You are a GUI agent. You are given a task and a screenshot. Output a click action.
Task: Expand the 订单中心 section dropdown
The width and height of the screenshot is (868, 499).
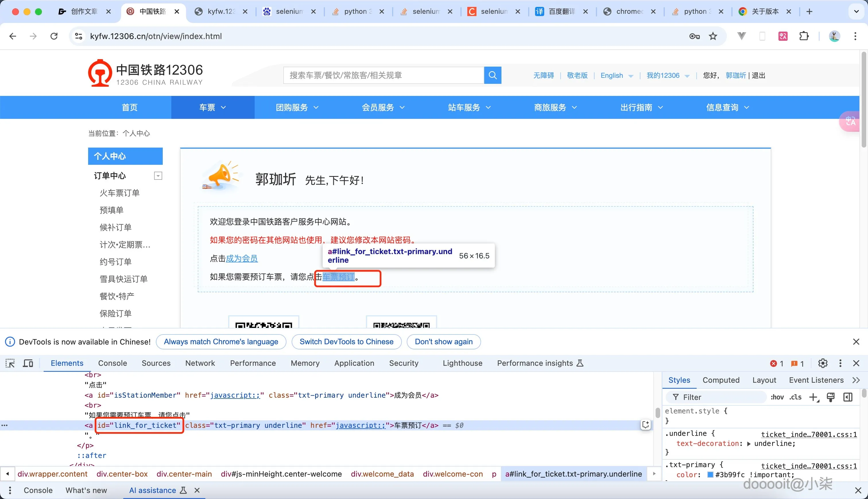158,175
